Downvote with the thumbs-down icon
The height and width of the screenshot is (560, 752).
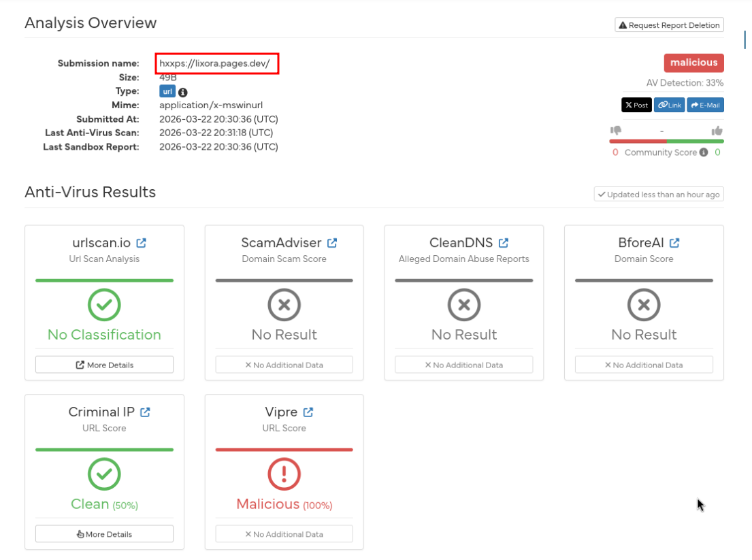[616, 130]
